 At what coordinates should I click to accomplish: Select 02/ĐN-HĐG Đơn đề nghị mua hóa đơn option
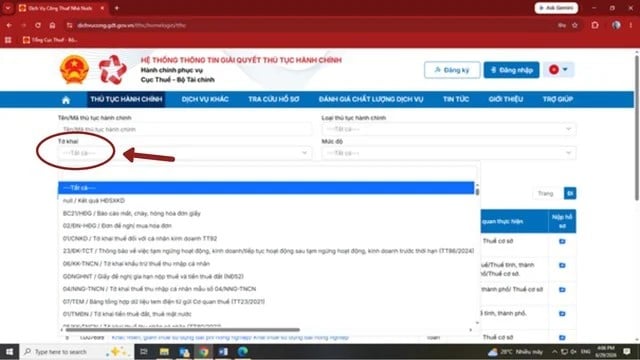click(117, 226)
